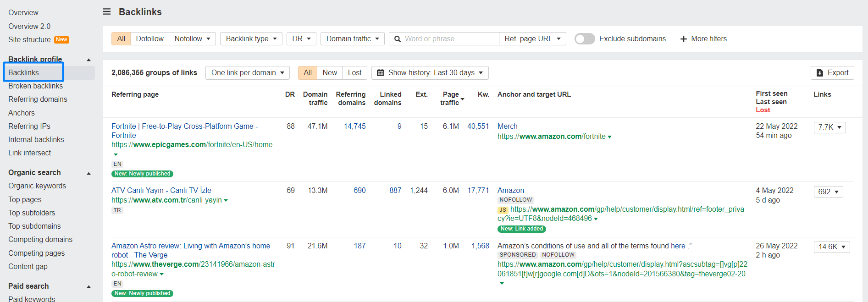This screenshot has width=868, height=302.
Task: Focus the Word or phrase search field
Action: 444,39
